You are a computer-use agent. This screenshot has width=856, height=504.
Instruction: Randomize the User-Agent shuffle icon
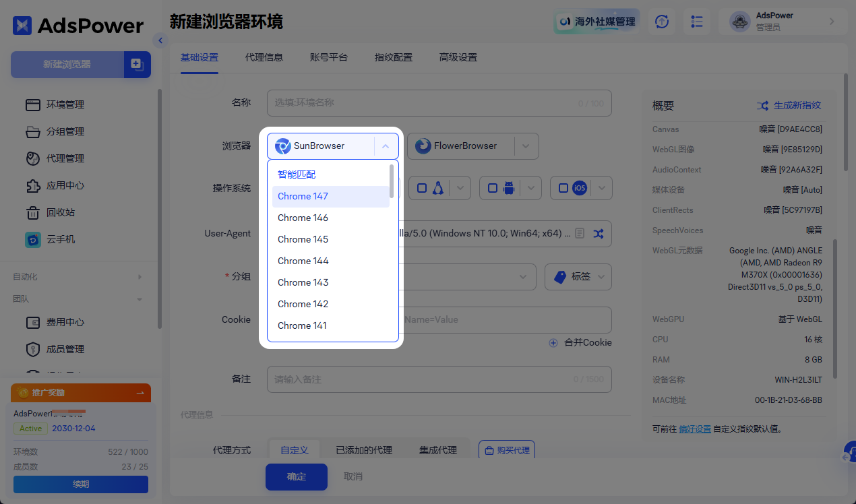599,233
